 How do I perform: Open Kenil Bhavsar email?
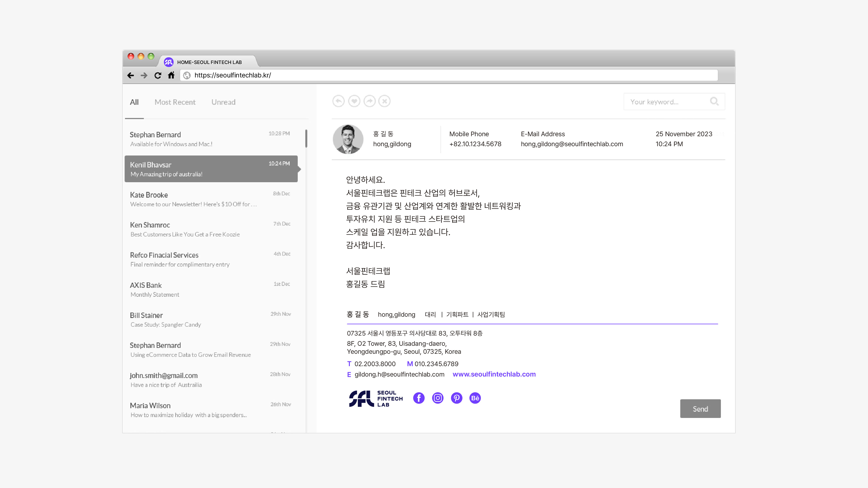click(211, 169)
